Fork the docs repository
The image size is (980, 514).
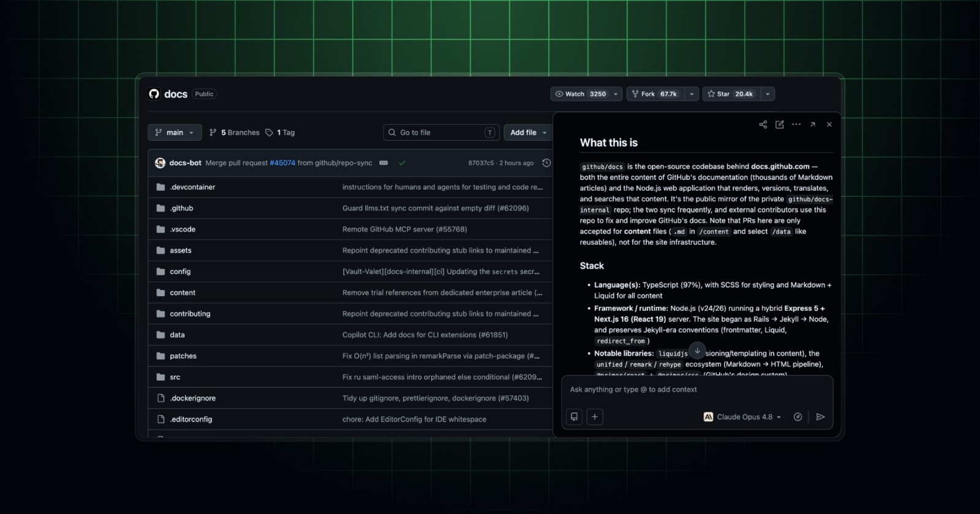coord(655,94)
